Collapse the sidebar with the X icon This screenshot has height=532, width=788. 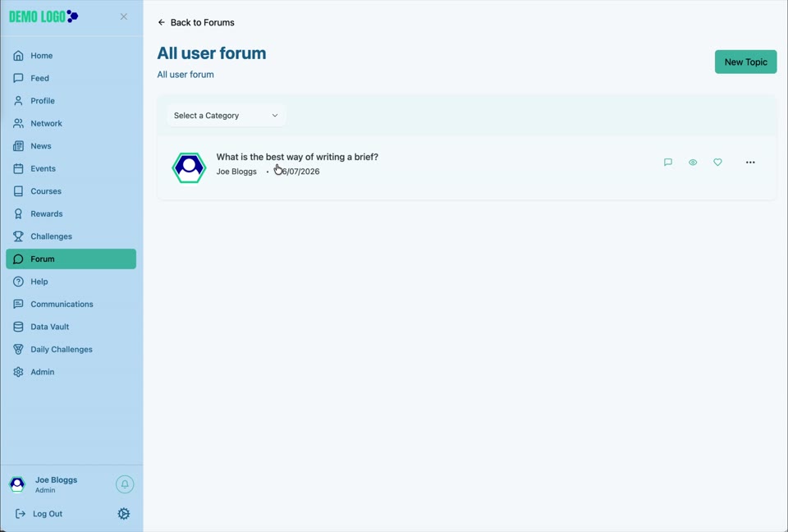(x=124, y=16)
